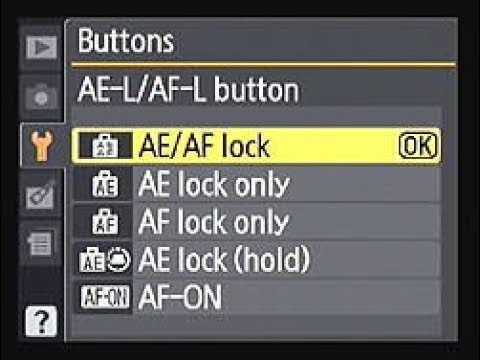Viewport: 480px width, 360px height.
Task: Click the AE lock only icon
Action: [105, 184]
